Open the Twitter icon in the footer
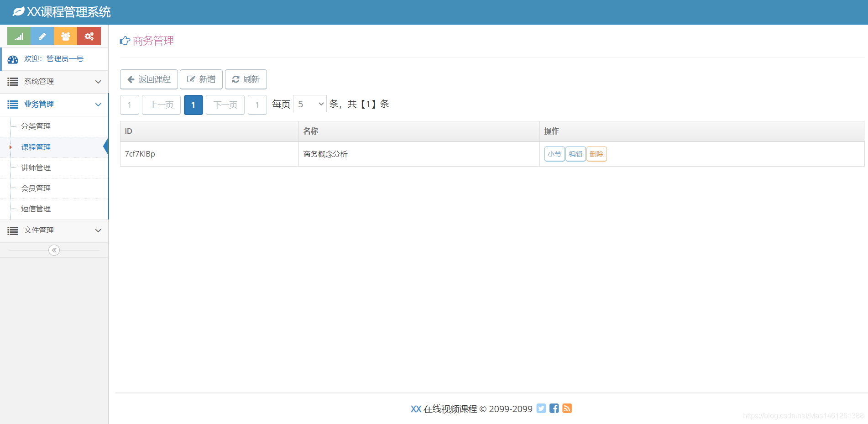868x424 pixels. 541,408
